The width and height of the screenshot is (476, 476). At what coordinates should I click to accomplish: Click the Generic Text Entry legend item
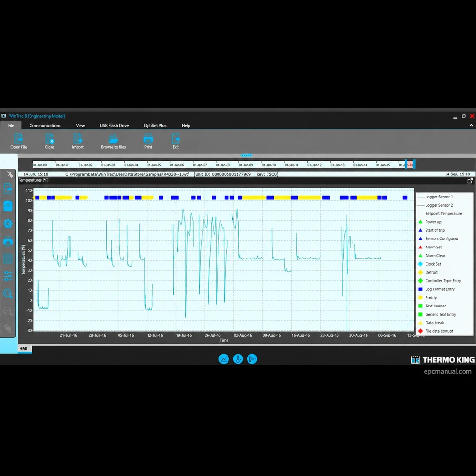click(x=437, y=315)
